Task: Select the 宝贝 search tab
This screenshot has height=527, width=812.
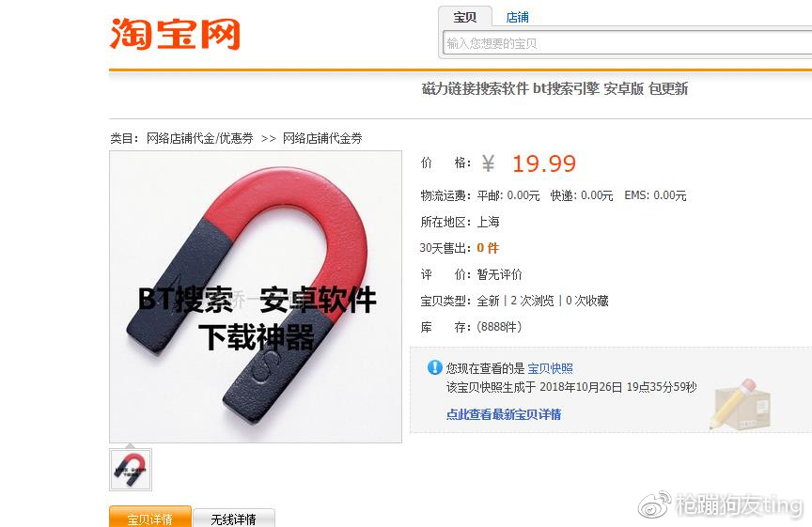Action: coord(464,17)
